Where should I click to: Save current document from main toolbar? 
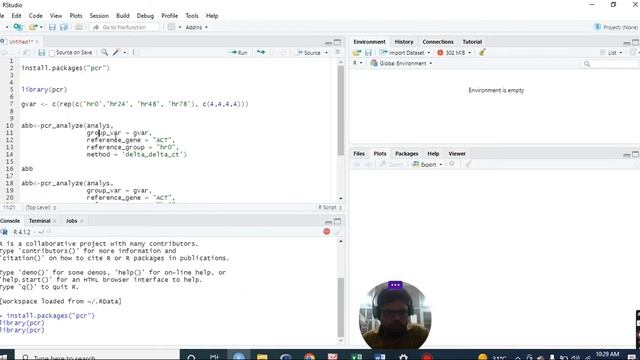[52, 27]
